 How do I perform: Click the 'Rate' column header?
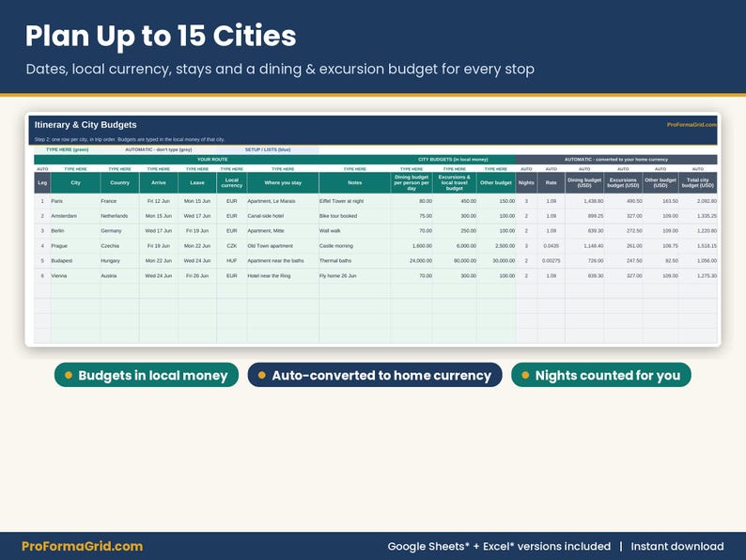(551, 182)
